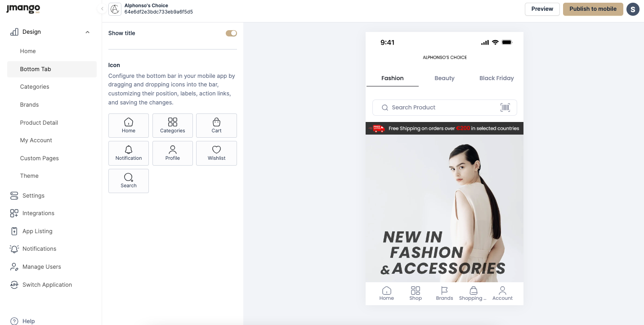Pick the Cart icon tile
Screen dimensions: 644x325
216,125
